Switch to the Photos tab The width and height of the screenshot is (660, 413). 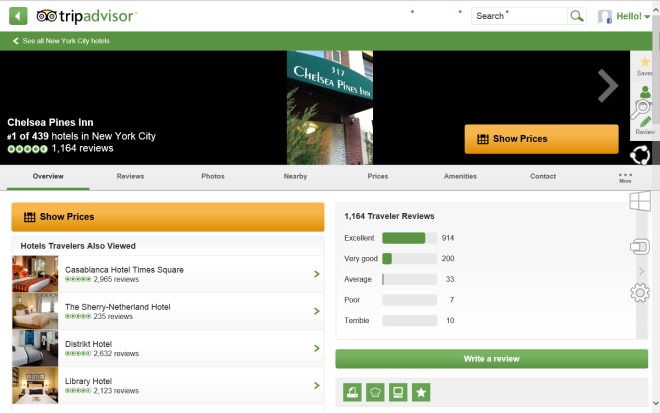pos(213,176)
